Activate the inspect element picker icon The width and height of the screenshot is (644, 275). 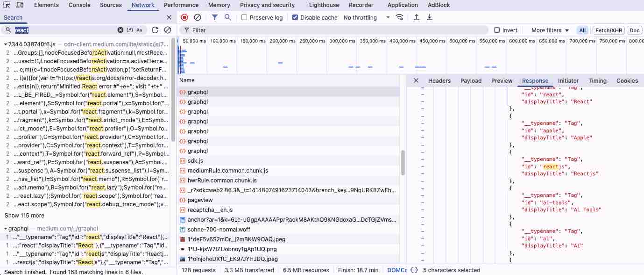(x=7, y=5)
